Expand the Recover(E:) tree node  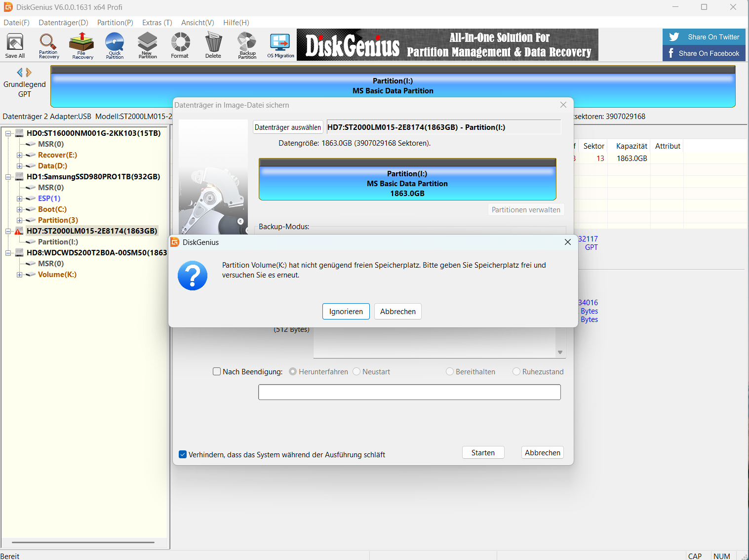20,155
